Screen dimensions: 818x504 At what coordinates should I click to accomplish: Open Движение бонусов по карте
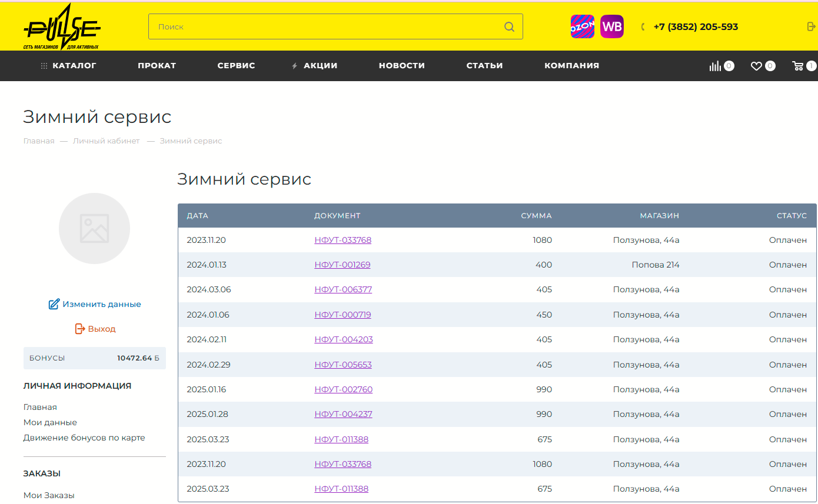tap(84, 438)
